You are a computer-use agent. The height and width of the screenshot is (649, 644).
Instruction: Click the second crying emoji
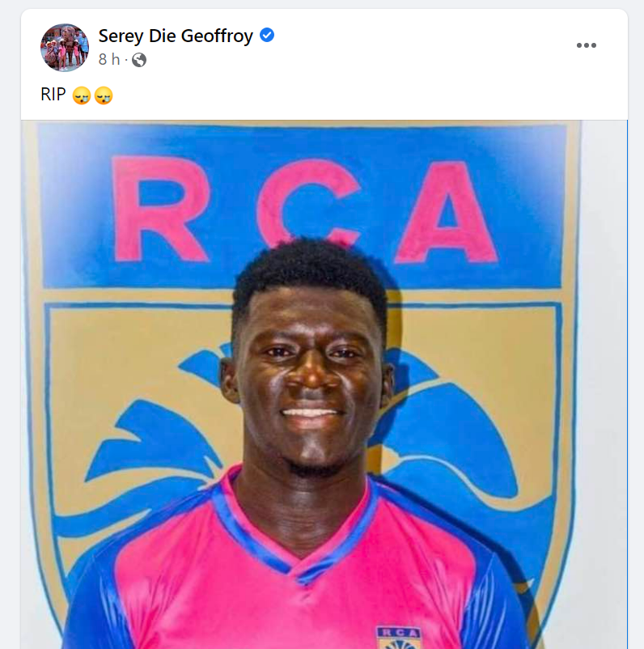pyautogui.click(x=104, y=95)
